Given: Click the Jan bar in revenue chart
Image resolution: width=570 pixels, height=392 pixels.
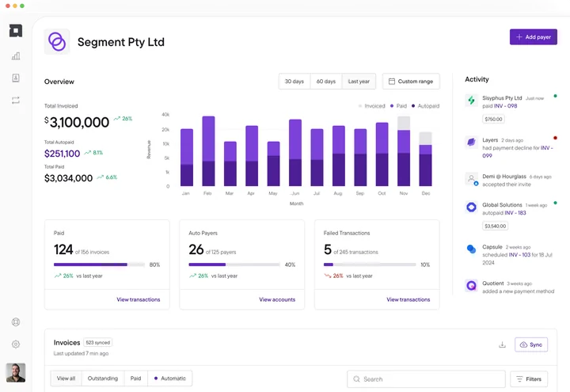Looking at the screenshot, I should click(187, 158).
